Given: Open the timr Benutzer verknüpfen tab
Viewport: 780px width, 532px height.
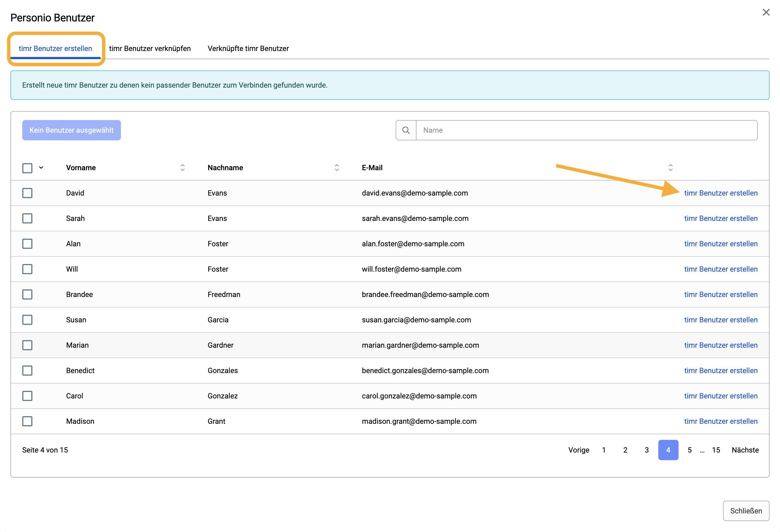Looking at the screenshot, I should tap(150, 48).
